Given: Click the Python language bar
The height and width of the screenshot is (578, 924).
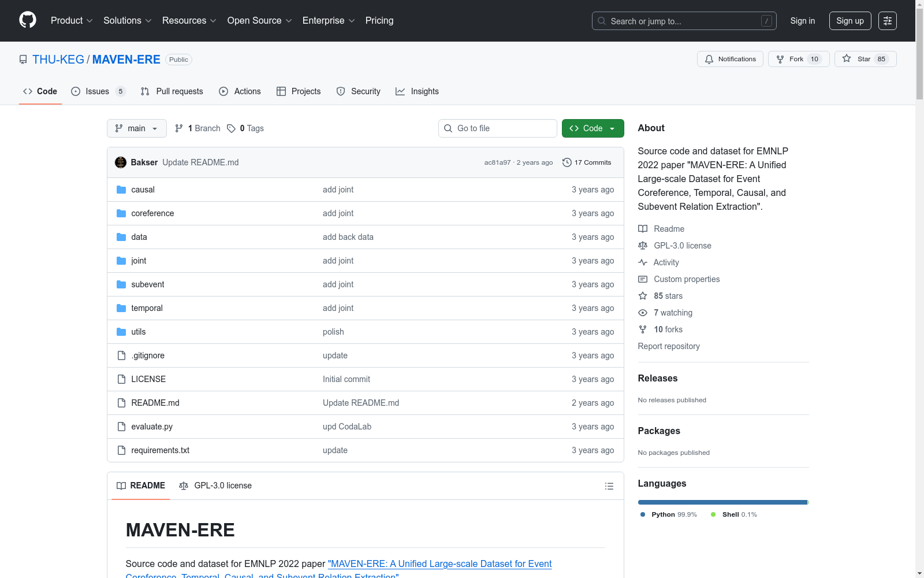Looking at the screenshot, I should coord(722,502).
